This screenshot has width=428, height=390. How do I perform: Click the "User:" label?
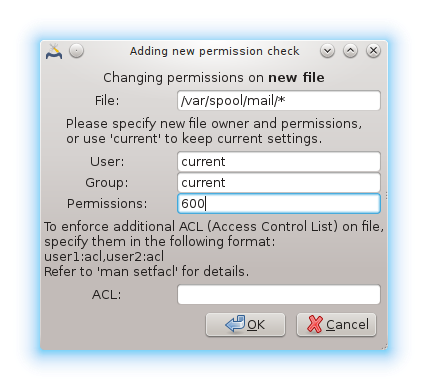[x=107, y=162]
